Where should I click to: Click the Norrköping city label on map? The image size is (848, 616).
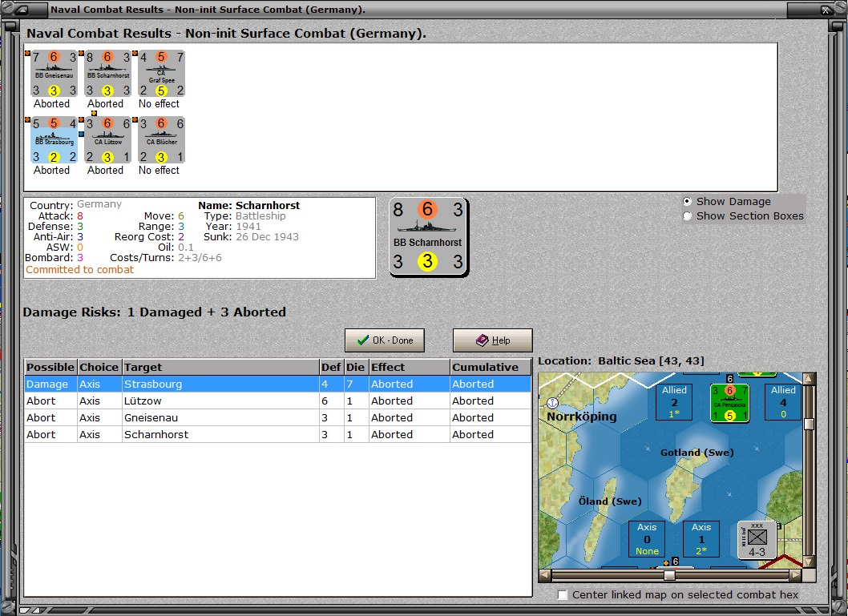pyautogui.click(x=581, y=417)
